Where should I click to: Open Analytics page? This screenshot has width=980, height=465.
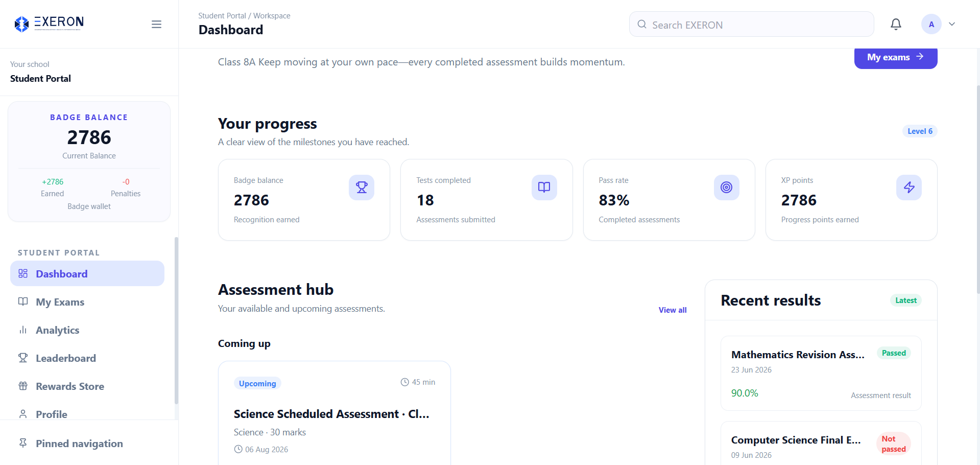[87, 330]
